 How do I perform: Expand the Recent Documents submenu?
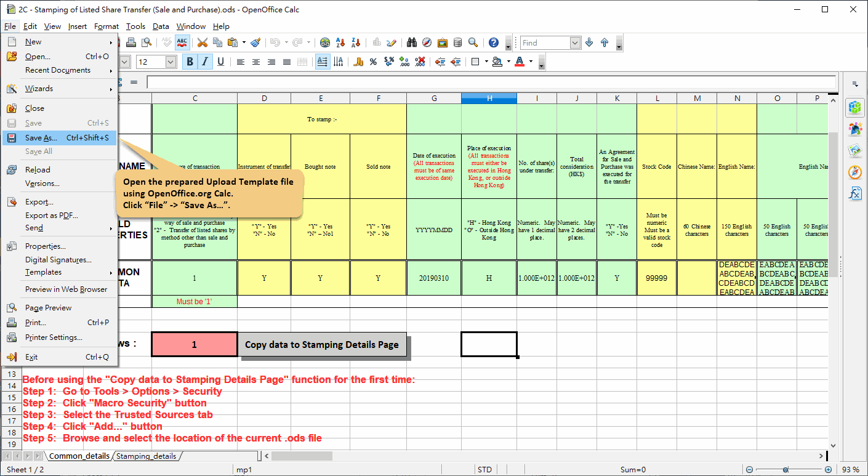(x=60, y=70)
